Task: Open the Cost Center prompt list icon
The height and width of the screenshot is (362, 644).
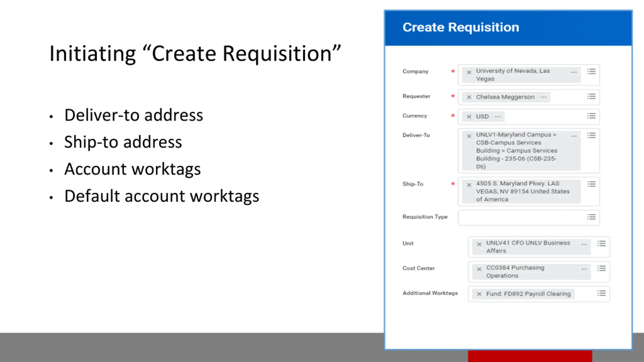Action: tap(601, 268)
